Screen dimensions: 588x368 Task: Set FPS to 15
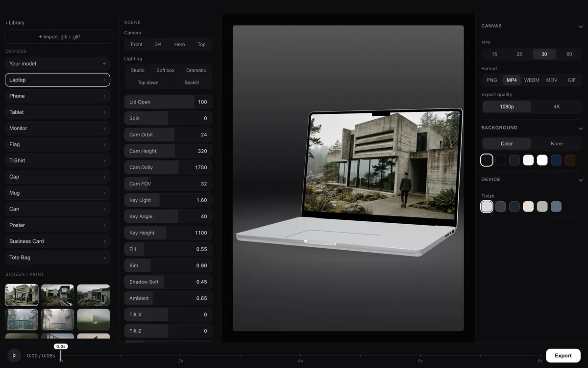coord(494,54)
